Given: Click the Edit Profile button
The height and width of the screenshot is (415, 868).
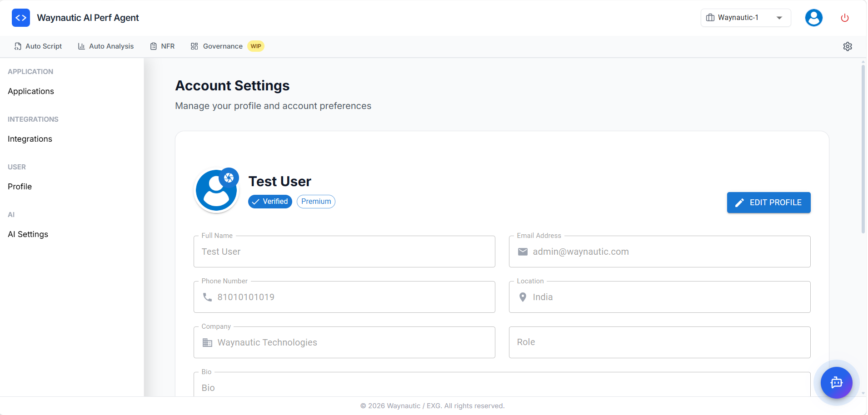Looking at the screenshot, I should click(x=768, y=203).
